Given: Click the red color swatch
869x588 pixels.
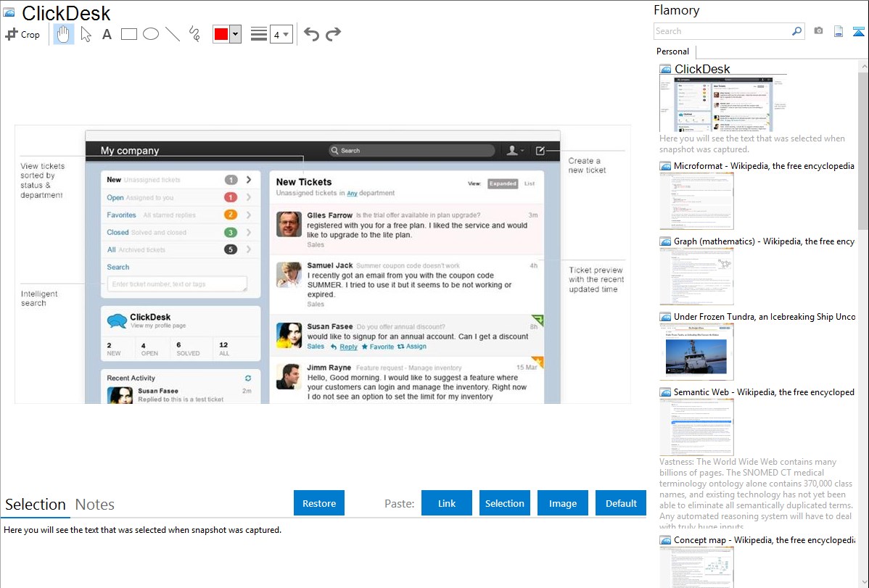Looking at the screenshot, I should point(221,34).
